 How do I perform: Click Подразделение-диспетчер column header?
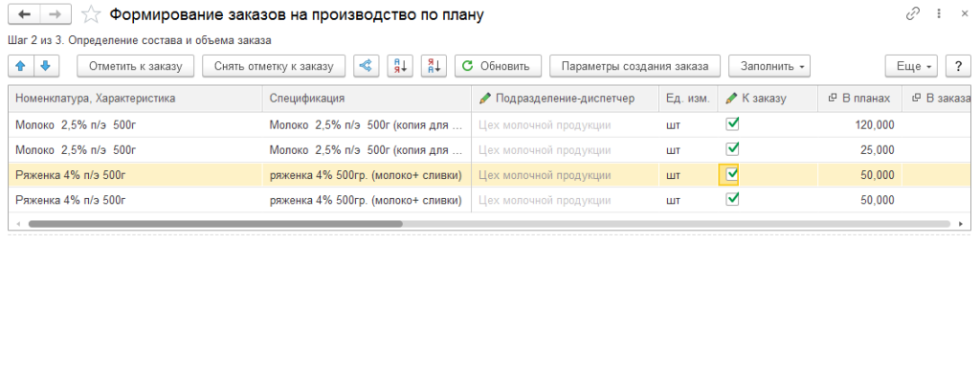[565, 99]
